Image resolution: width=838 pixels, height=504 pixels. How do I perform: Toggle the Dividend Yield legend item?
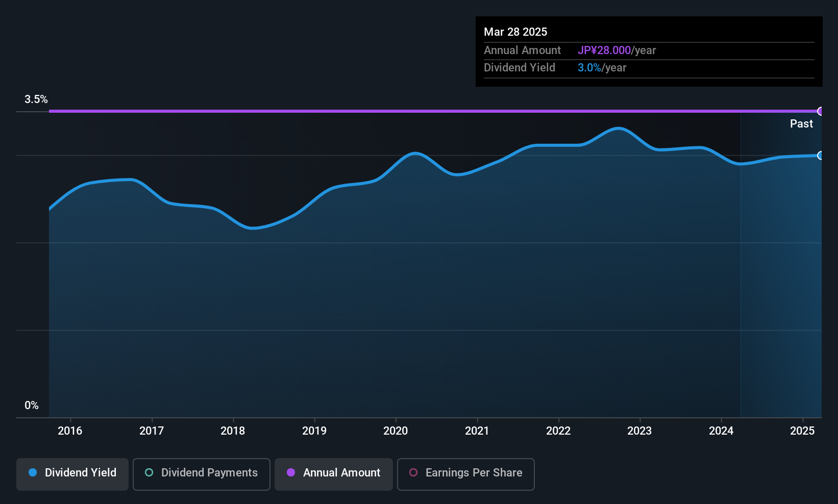(x=72, y=473)
